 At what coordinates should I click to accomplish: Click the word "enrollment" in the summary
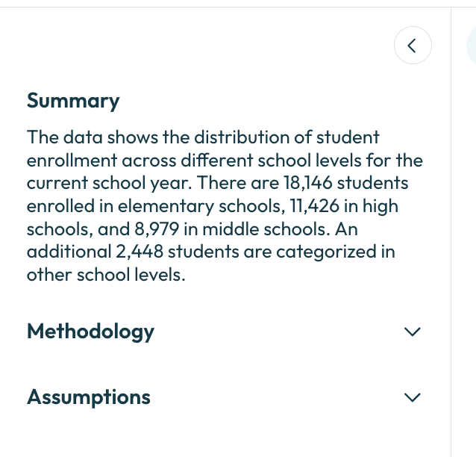72,161
